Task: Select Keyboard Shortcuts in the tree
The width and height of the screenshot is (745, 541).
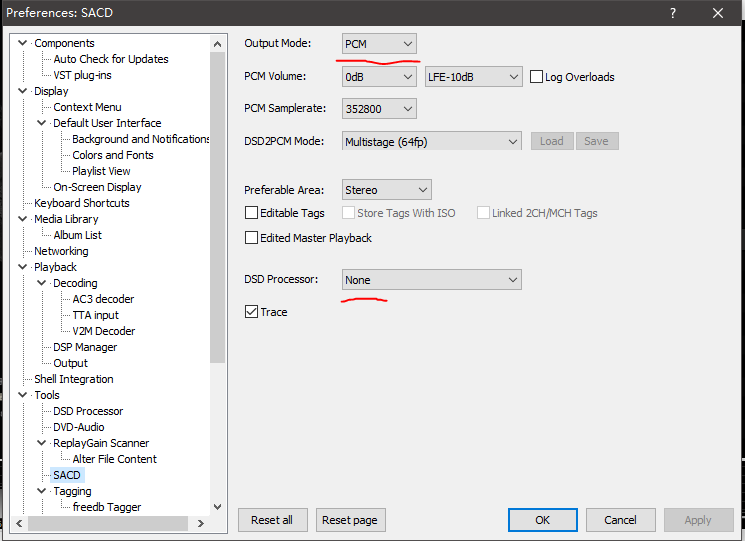Action: coord(82,203)
